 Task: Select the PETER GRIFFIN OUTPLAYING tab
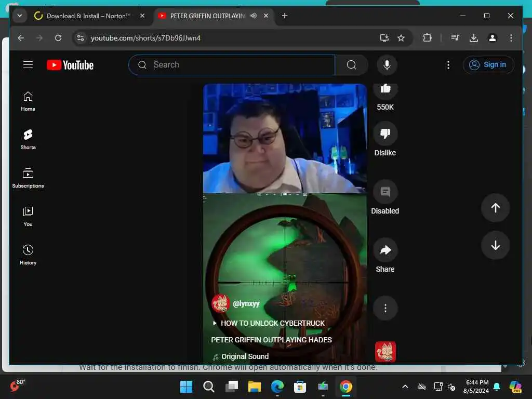[207, 16]
